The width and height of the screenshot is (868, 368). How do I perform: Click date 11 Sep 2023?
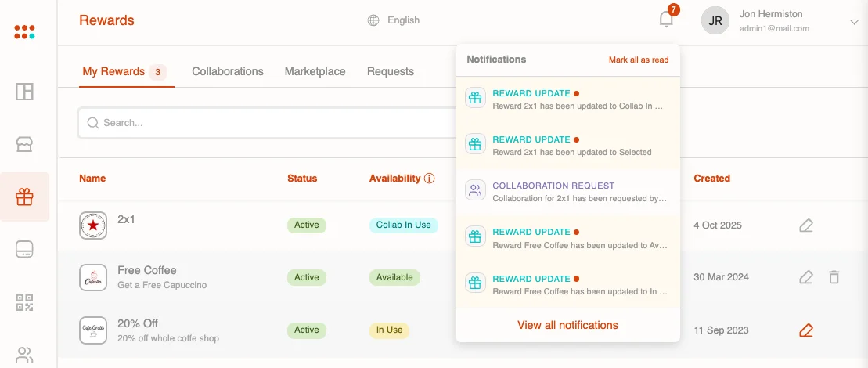[721, 330]
